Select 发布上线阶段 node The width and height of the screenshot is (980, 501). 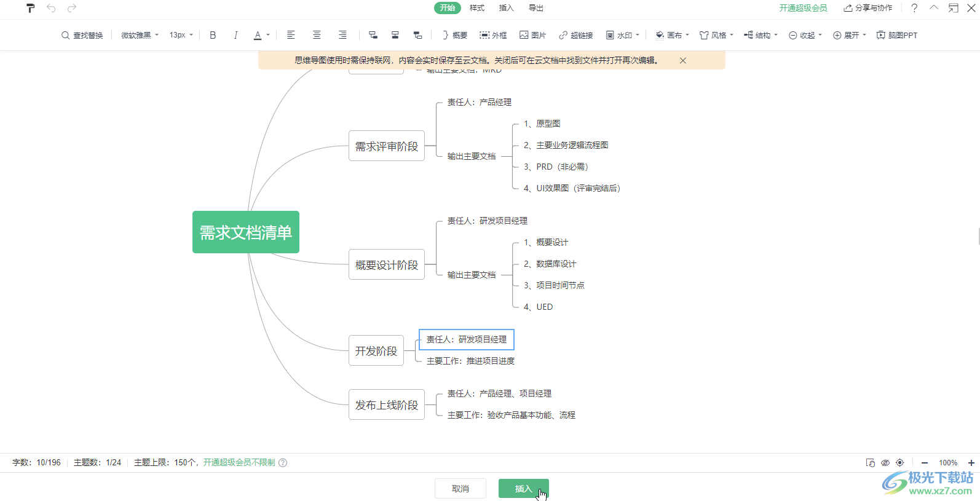387,405
